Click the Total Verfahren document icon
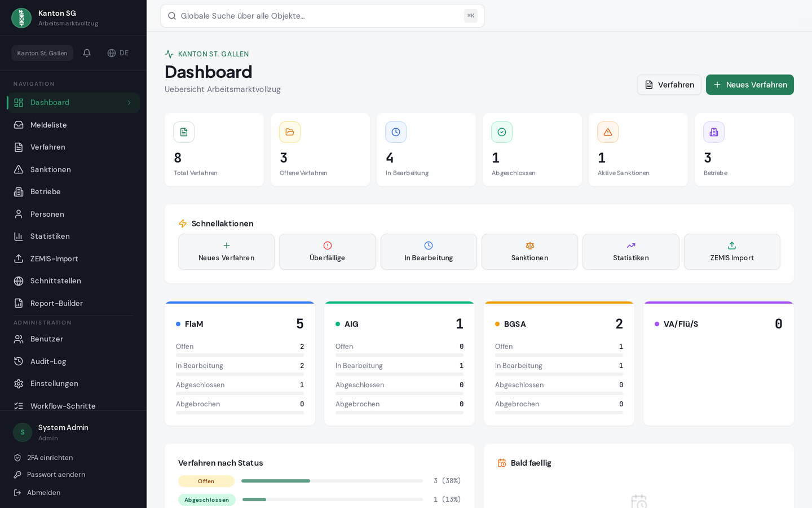812x508 pixels. (184, 132)
